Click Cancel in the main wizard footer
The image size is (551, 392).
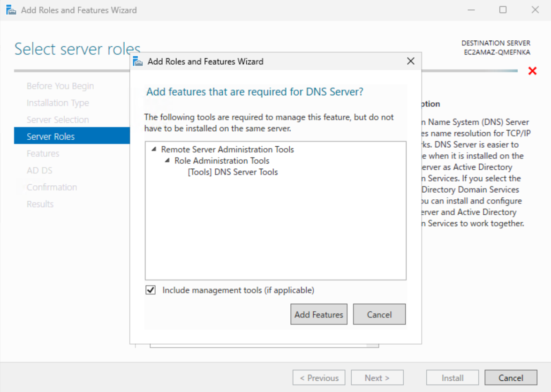(x=511, y=378)
